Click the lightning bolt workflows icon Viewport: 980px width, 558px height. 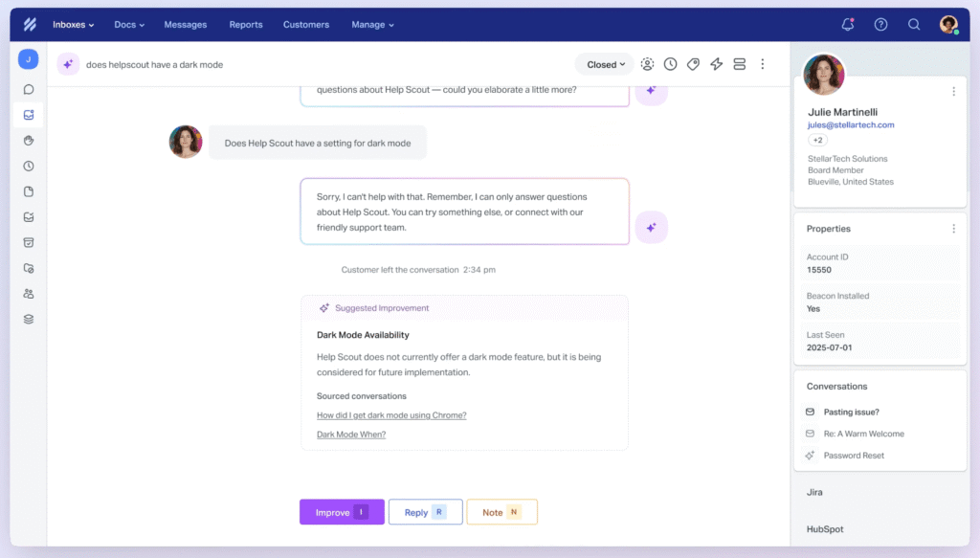(716, 64)
